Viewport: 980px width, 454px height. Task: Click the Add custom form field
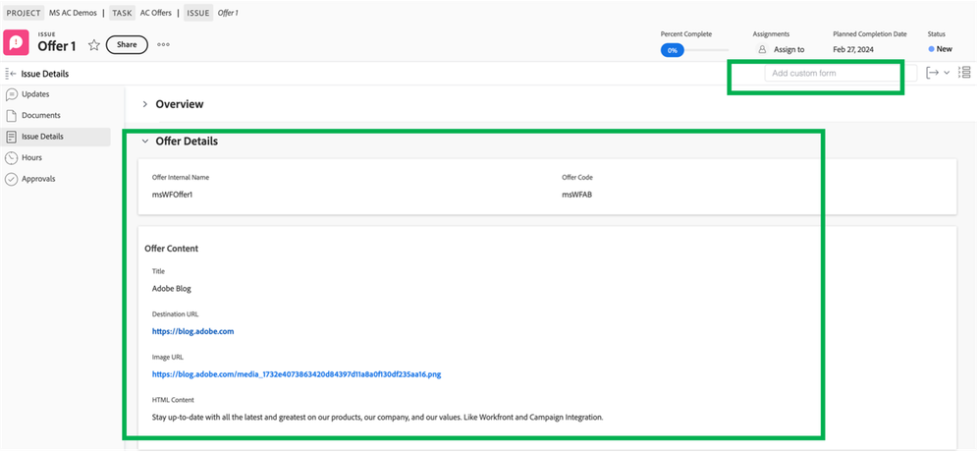point(831,74)
